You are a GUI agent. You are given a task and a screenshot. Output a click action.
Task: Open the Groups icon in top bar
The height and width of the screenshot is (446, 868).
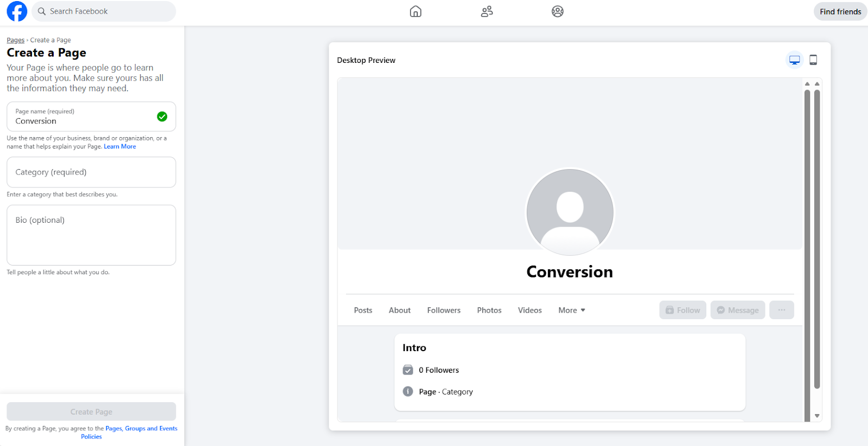click(x=557, y=11)
